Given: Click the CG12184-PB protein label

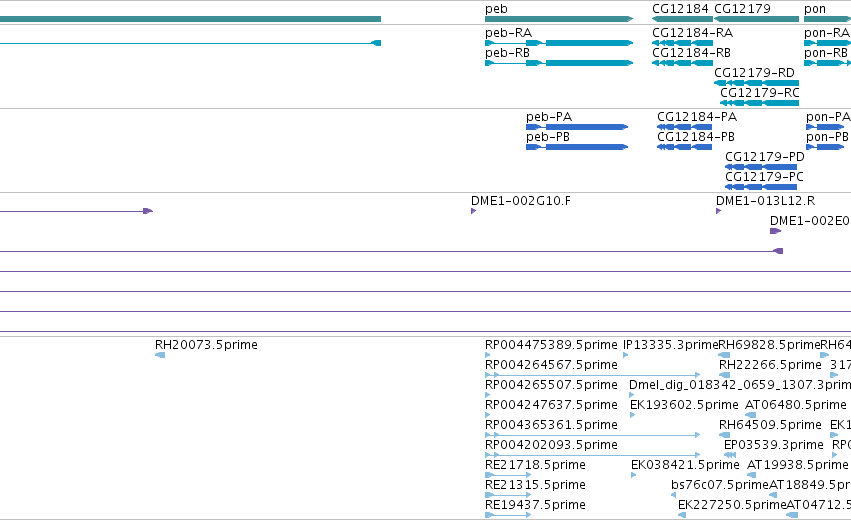Looking at the screenshot, I should (696, 137).
